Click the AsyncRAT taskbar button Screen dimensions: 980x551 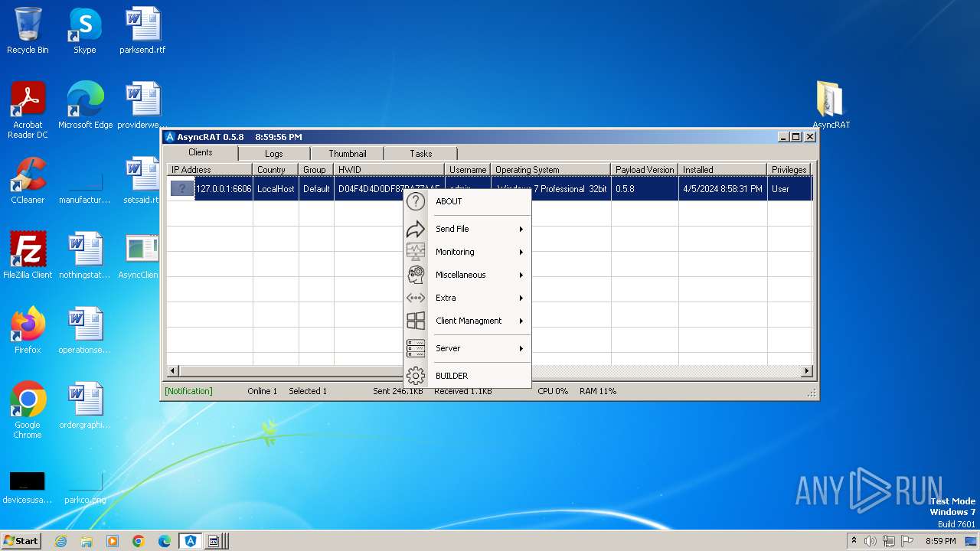[x=191, y=541]
